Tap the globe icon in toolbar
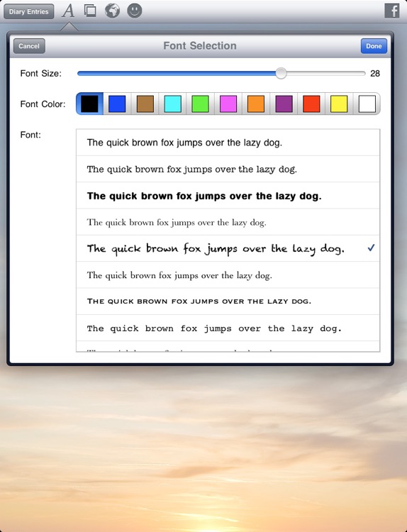The image size is (407, 532). pyautogui.click(x=112, y=11)
